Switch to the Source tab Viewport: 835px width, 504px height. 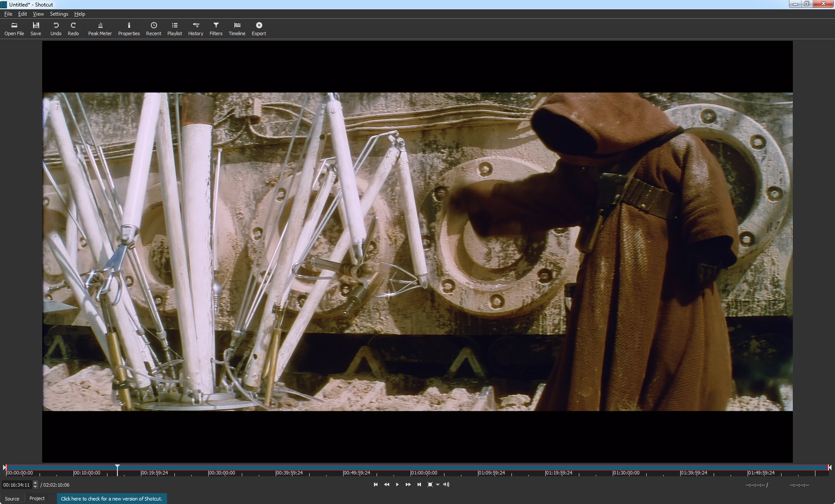click(12, 499)
